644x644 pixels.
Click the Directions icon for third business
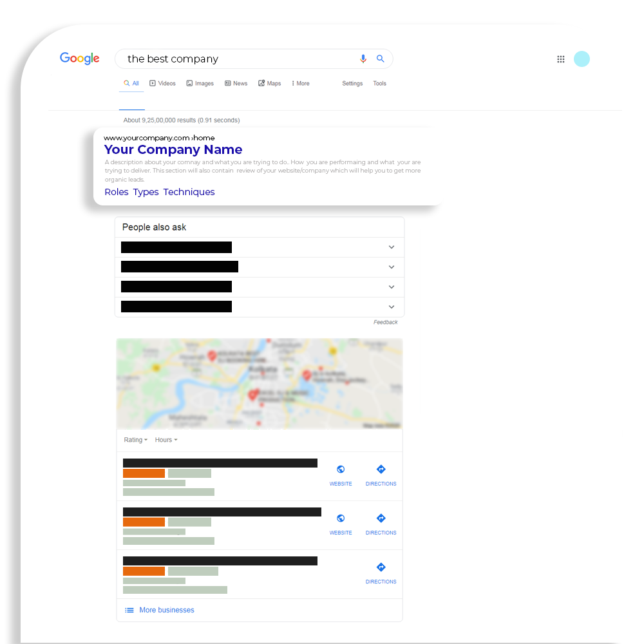pyautogui.click(x=381, y=568)
